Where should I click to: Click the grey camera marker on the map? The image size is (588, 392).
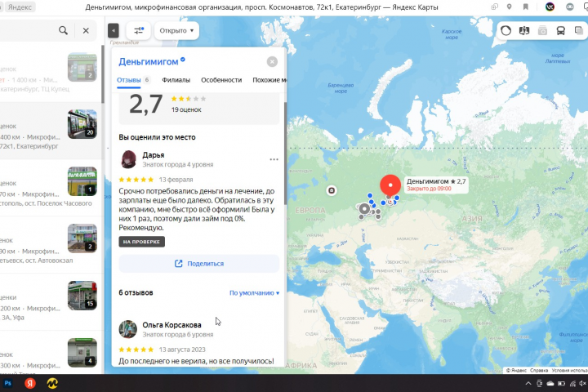332,190
